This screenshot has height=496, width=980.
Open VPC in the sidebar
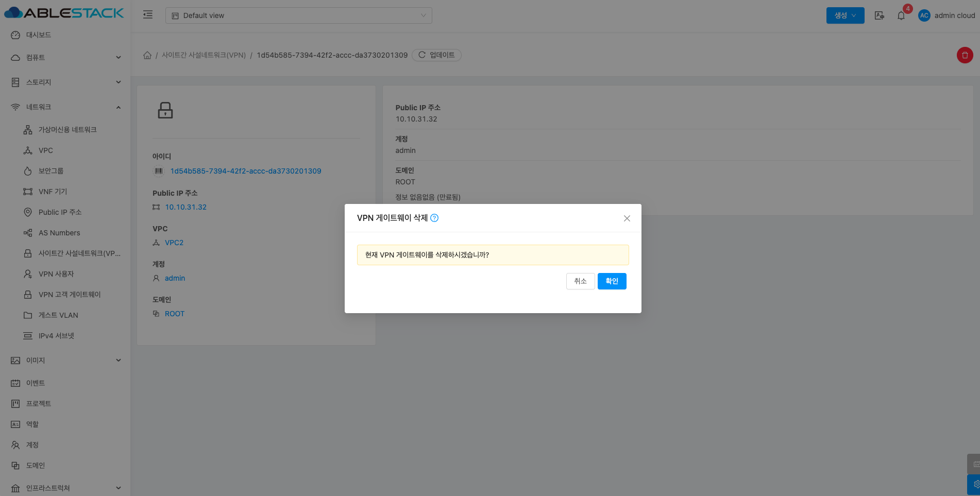click(65, 150)
